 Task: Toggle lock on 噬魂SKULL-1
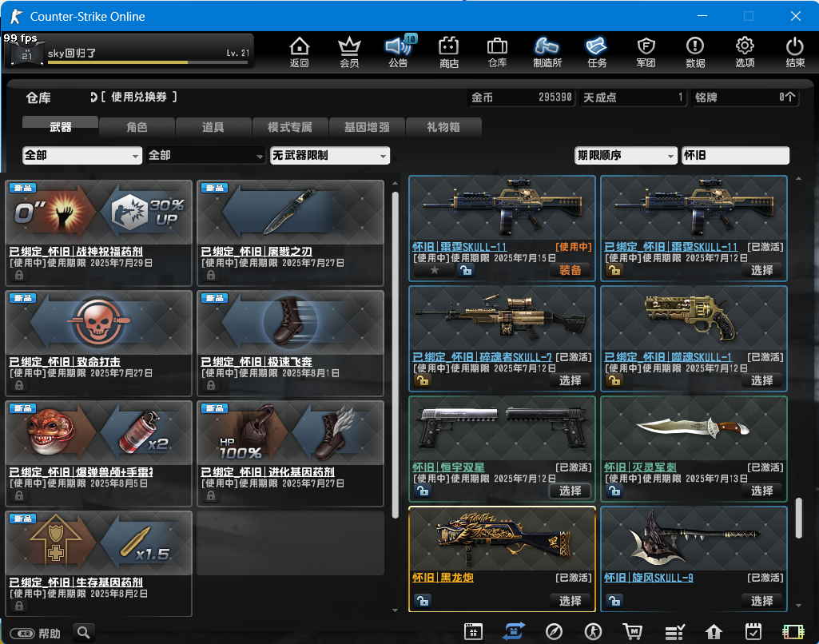point(614,380)
